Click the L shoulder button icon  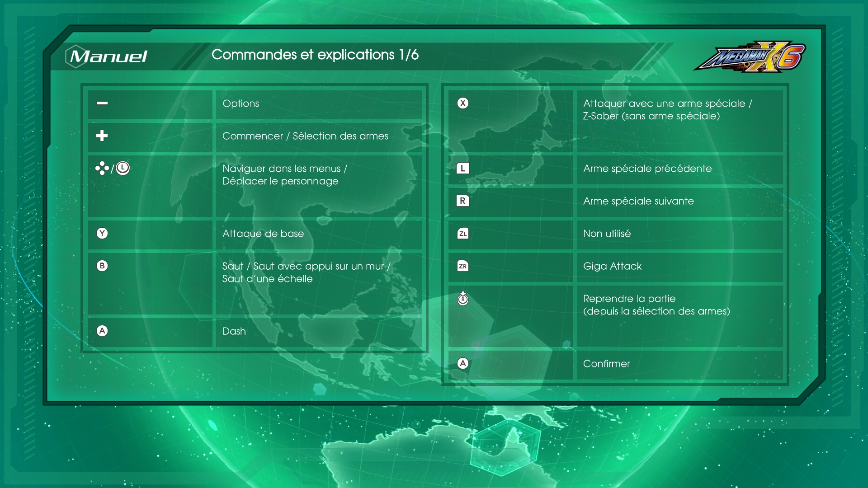pyautogui.click(x=463, y=168)
